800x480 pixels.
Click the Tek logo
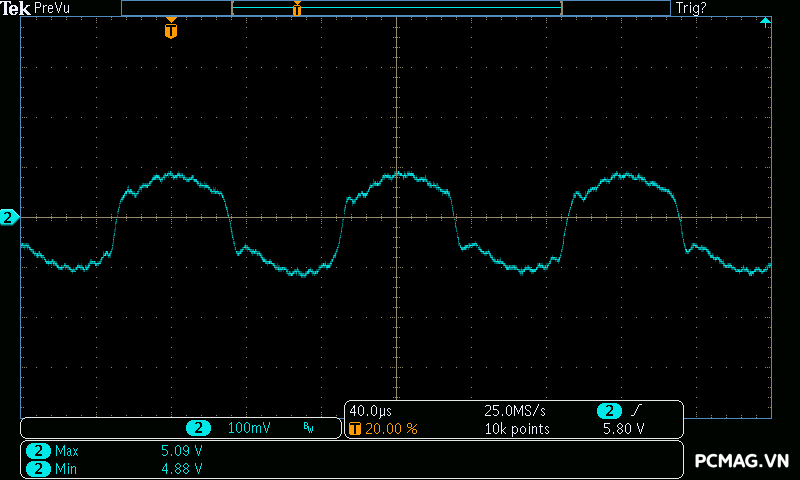(x=16, y=8)
